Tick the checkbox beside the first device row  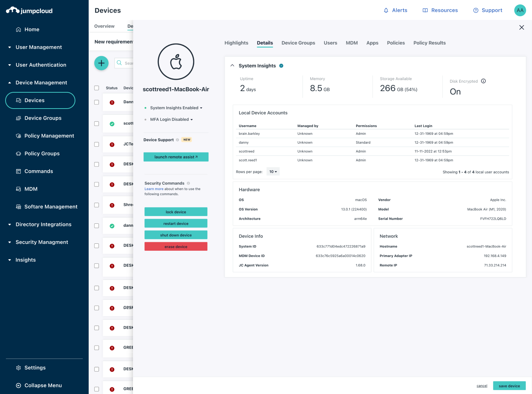pyautogui.click(x=96, y=102)
